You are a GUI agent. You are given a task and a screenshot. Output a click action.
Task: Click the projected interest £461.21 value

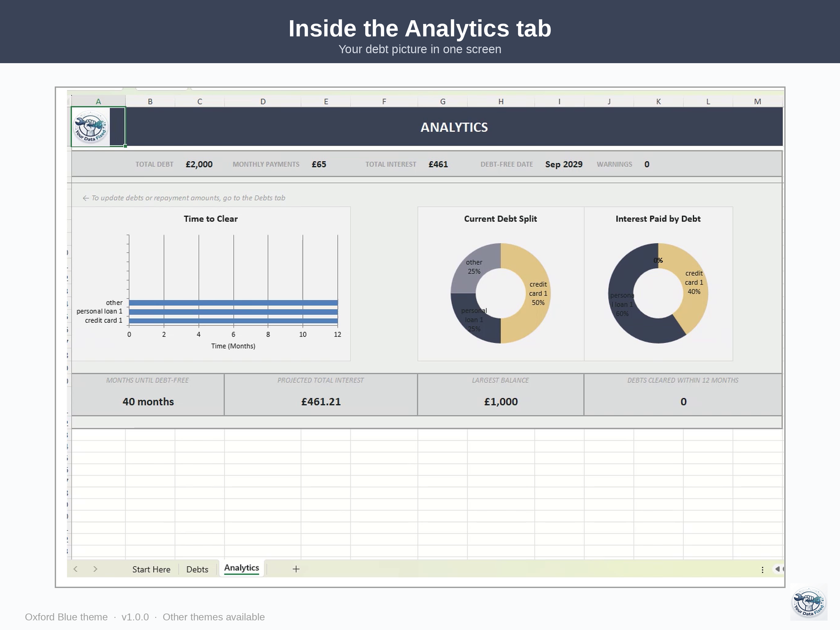point(321,402)
